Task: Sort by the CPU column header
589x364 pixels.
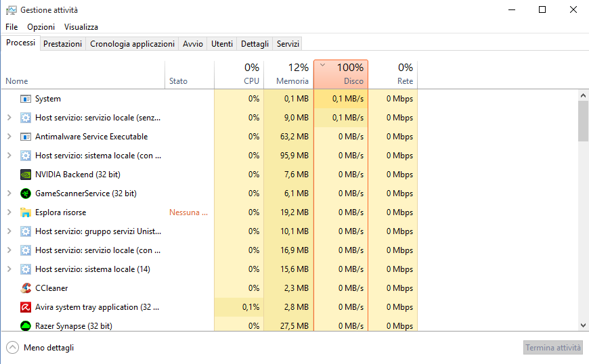Action: (239, 74)
